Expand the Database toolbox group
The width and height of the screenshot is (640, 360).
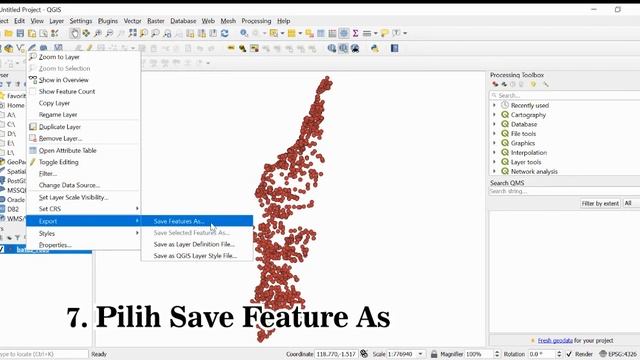pyautogui.click(x=494, y=124)
